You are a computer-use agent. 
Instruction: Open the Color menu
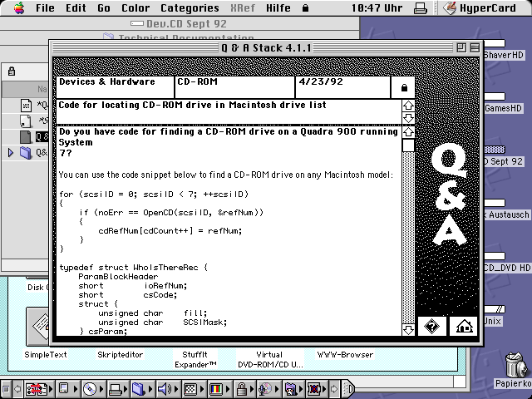tap(135, 7)
